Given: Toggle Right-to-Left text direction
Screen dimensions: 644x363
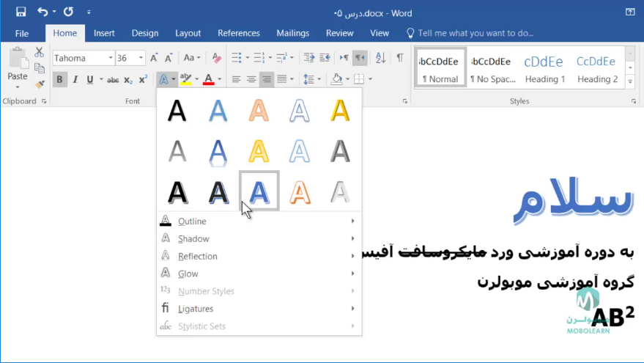Looking at the screenshot, I should point(360,57).
